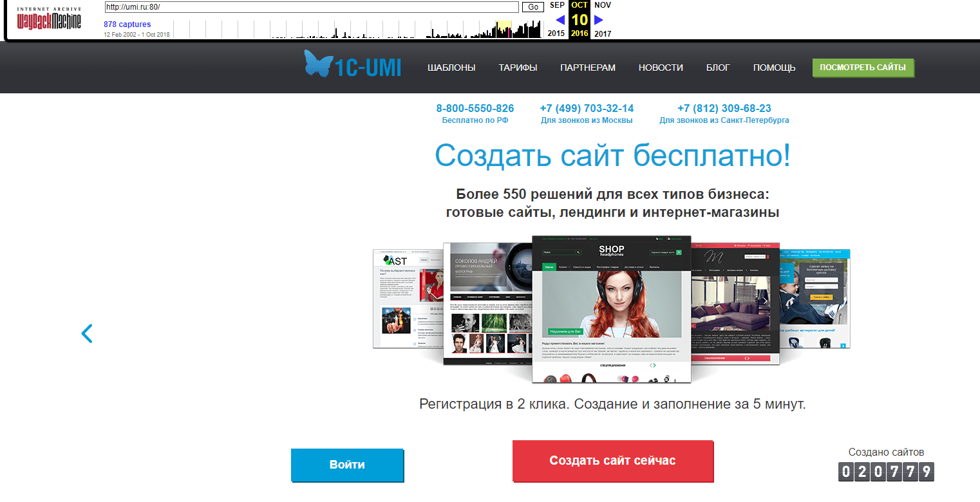Click the large capture day number 10
Image resolution: width=980 pixels, height=502 pixels.
(580, 19)
